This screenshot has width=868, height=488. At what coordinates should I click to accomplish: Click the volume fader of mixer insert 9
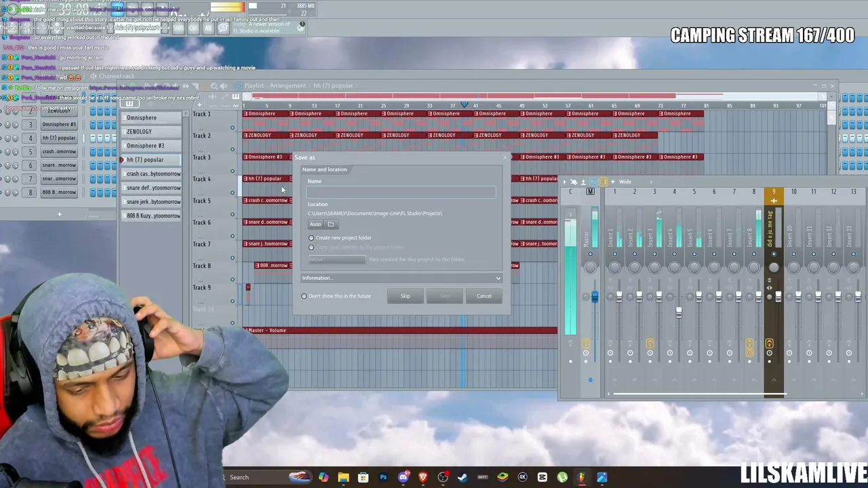(778, 297)
